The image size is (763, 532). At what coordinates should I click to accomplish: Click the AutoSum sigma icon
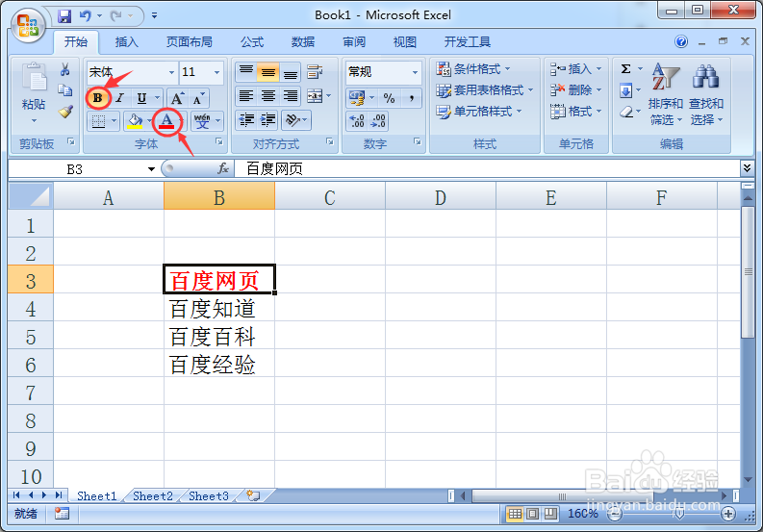(x=626, y=69)
